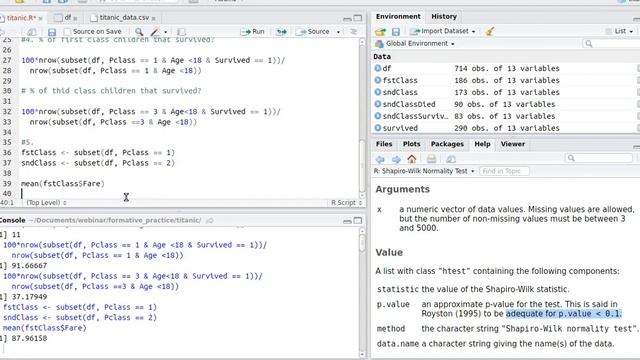Show help topic in new window
This screenshot has height=360, width=640.
click(451, 159)
